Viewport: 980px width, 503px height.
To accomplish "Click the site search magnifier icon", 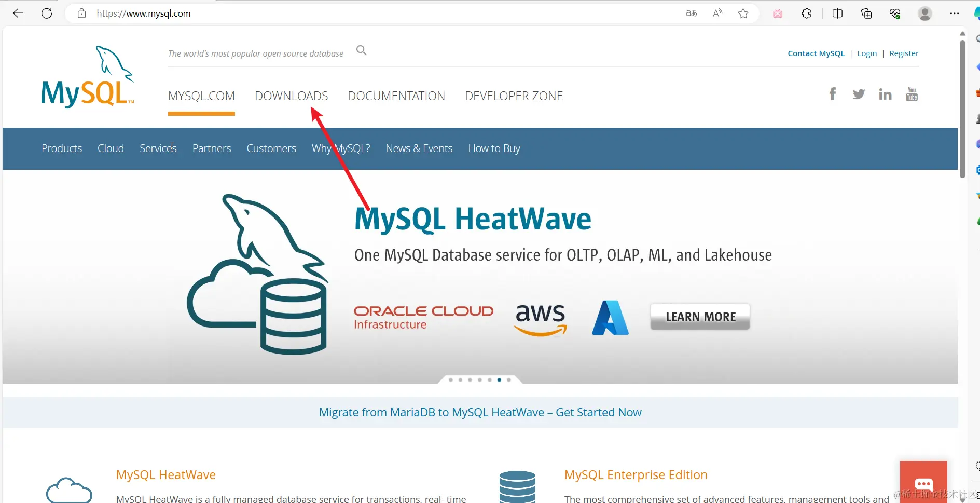I will click(362, 50).
